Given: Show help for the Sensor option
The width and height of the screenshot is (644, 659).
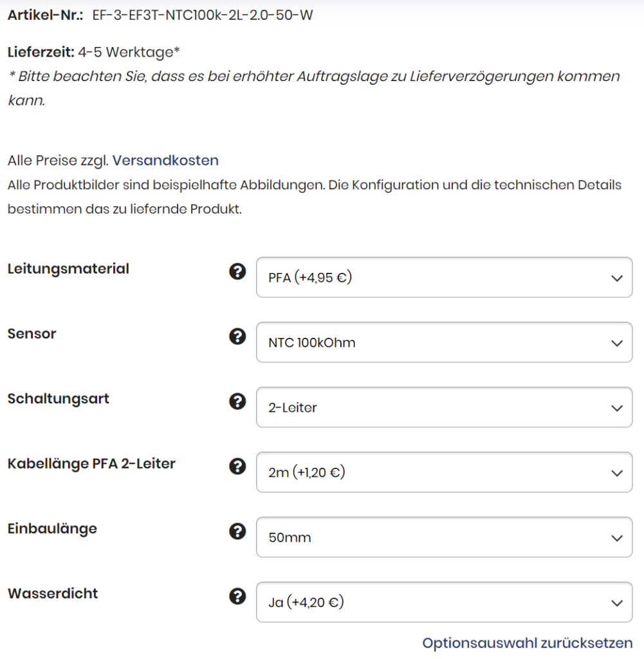Looking at the screenshot, I should pyautogui.click(x=237, y=337).
